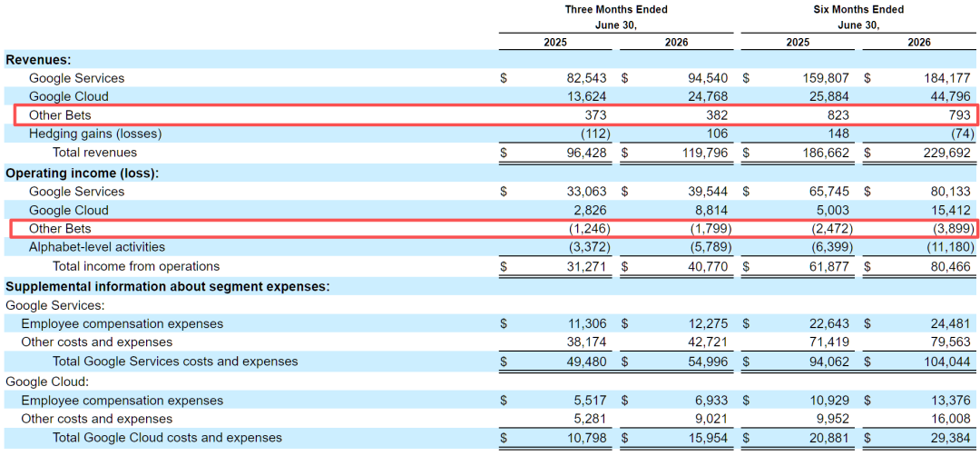980x456 pixels.
Task: Click the 'Total Google Services costs and expenses' label
Action: [175, 361]
